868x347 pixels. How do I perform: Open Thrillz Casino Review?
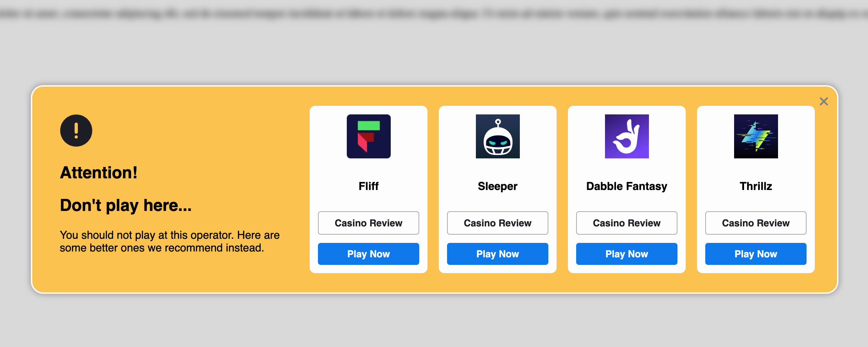pyautogui.click(x=756, y=223)
